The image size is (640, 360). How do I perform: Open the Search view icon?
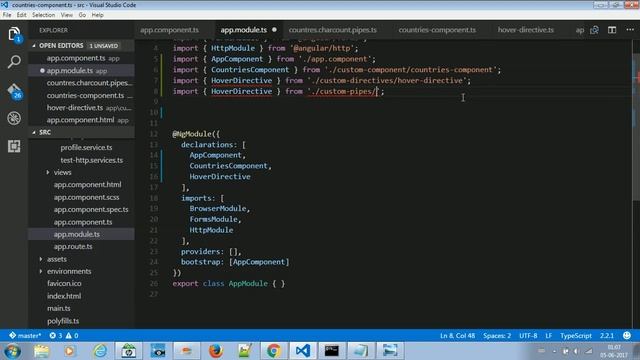point(14,62)
